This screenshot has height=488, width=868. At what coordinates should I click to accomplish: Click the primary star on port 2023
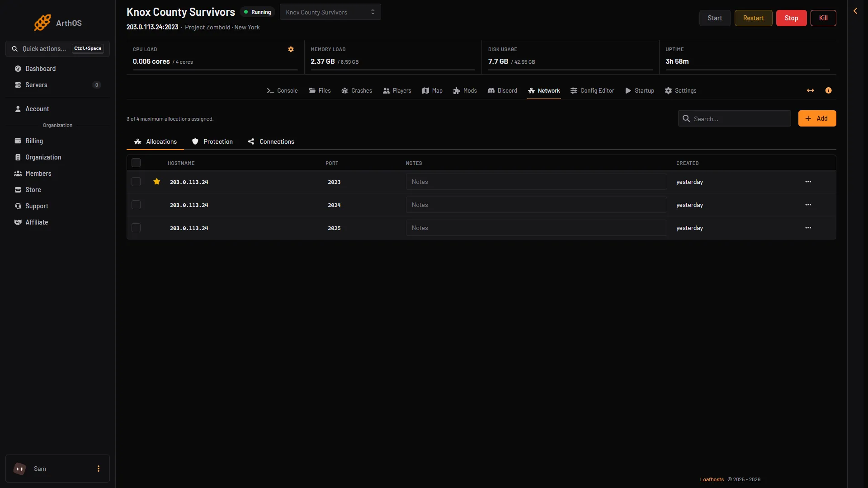tap(156, 182)
